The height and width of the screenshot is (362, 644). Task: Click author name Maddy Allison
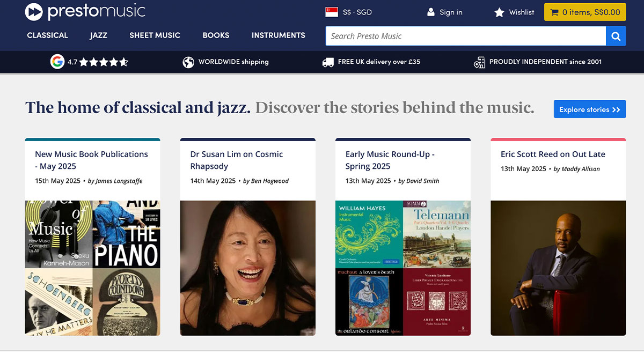[x=581, y=169]
